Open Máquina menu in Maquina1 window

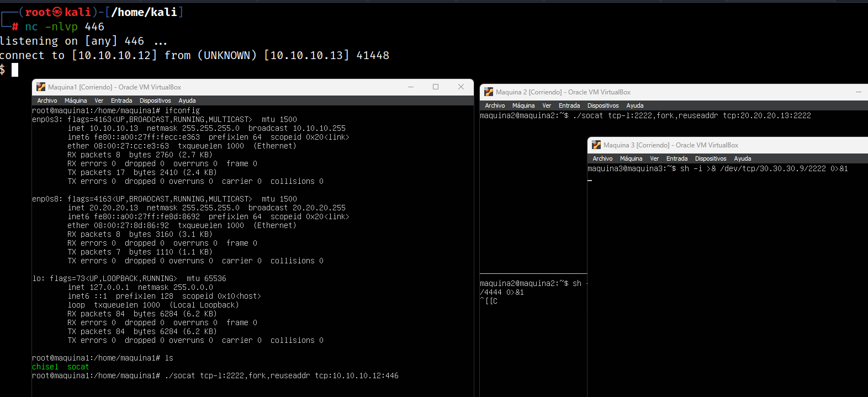pos(76,100)
